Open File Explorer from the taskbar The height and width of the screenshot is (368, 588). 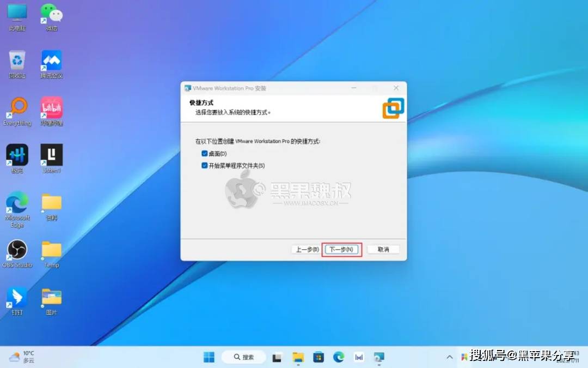pyautogui.click(x=298, y=357)
